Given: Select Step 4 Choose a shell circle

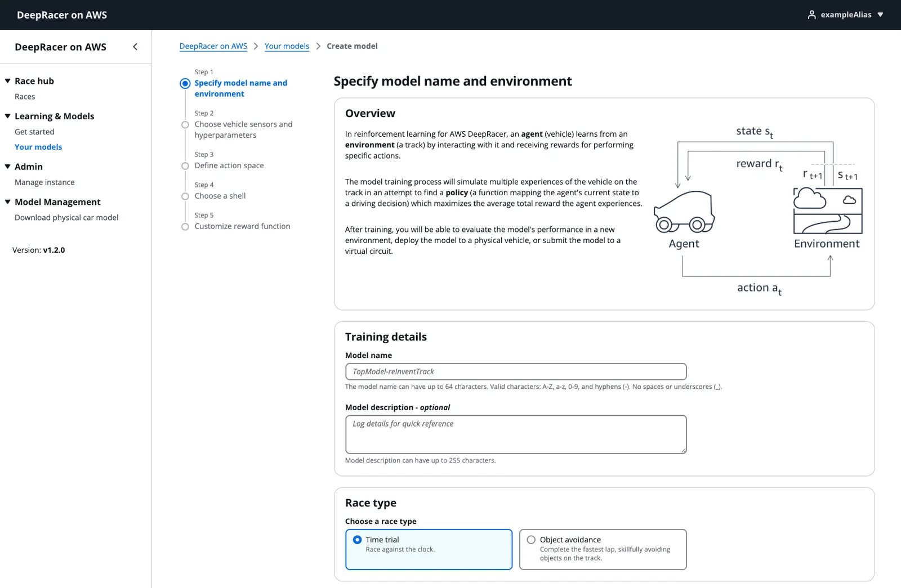Looking at the screenshot, I should coord(185,196).
